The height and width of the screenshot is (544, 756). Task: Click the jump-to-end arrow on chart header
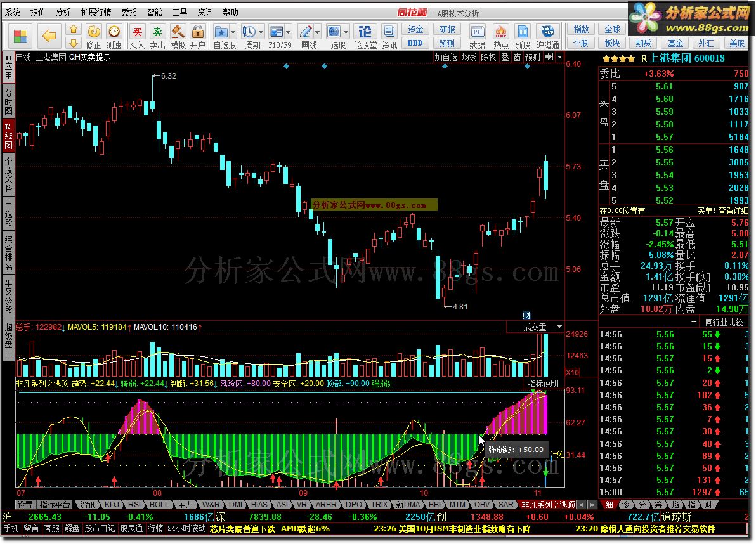[x=549, y=57]
